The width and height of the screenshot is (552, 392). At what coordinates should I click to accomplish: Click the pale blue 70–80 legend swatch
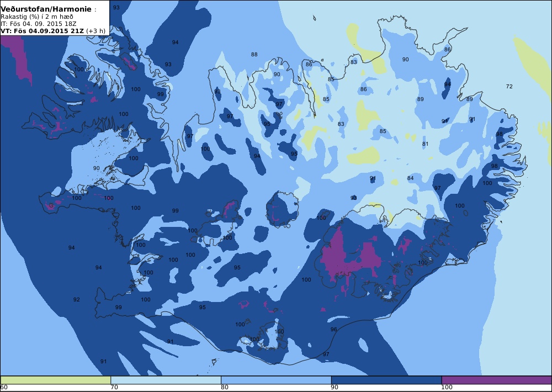click(166, 380)
